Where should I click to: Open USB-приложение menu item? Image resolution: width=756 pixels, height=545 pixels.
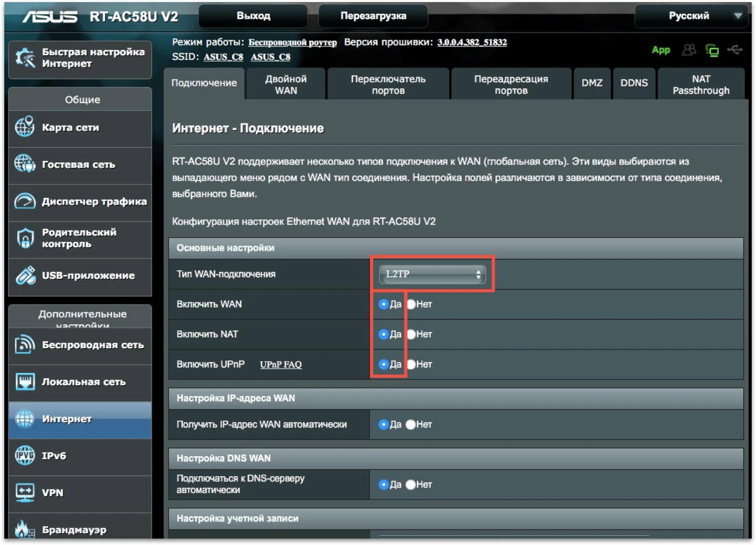80,276
